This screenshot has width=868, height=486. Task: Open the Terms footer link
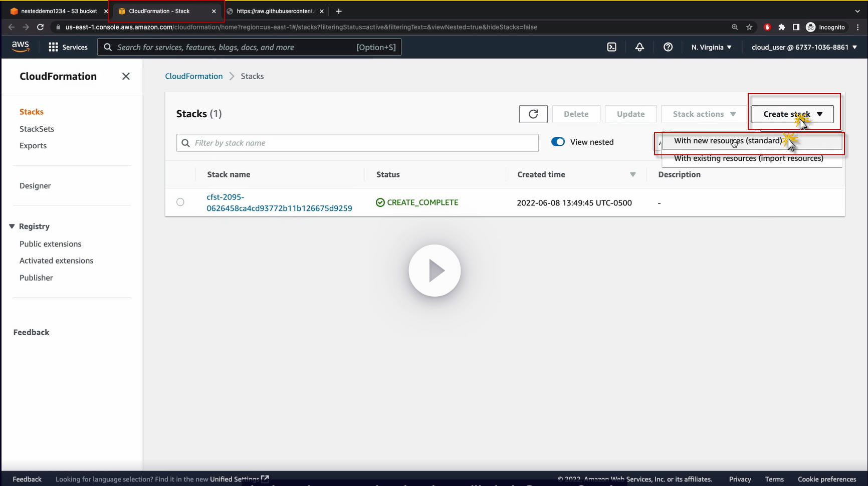pos(774,479)
